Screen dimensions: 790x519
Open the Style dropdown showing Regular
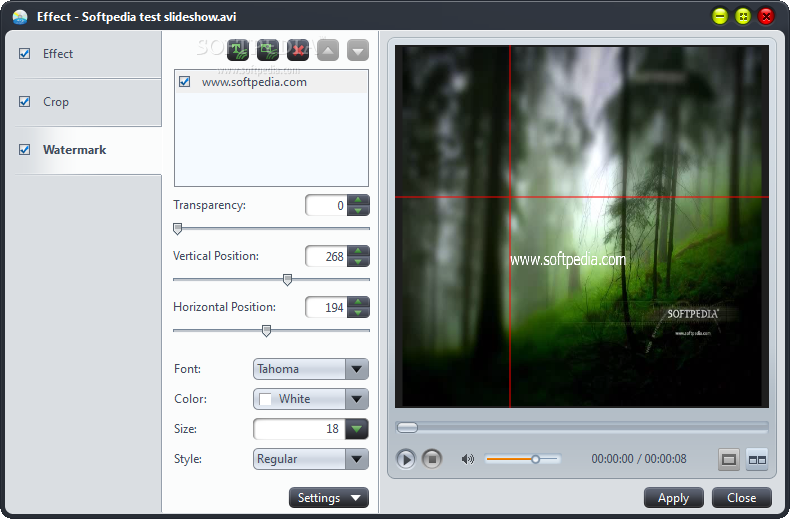[x=357, y=459]
